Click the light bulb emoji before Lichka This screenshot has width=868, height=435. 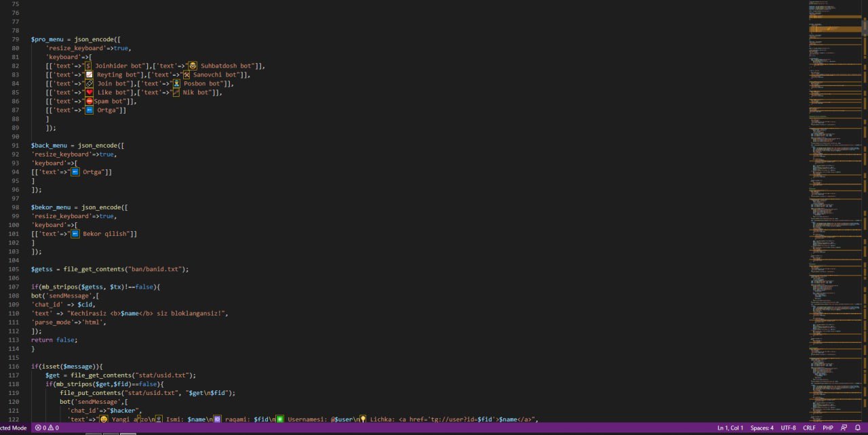point(363,419)
